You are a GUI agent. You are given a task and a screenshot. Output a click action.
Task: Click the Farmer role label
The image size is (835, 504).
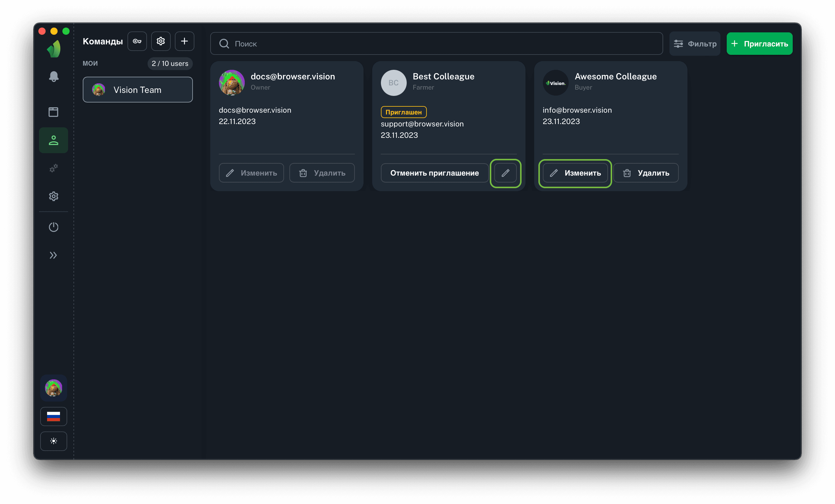click(x=423, y=87)
